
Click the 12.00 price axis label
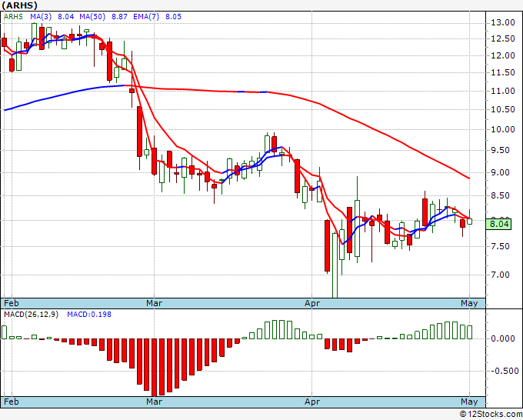pos(503,55)
